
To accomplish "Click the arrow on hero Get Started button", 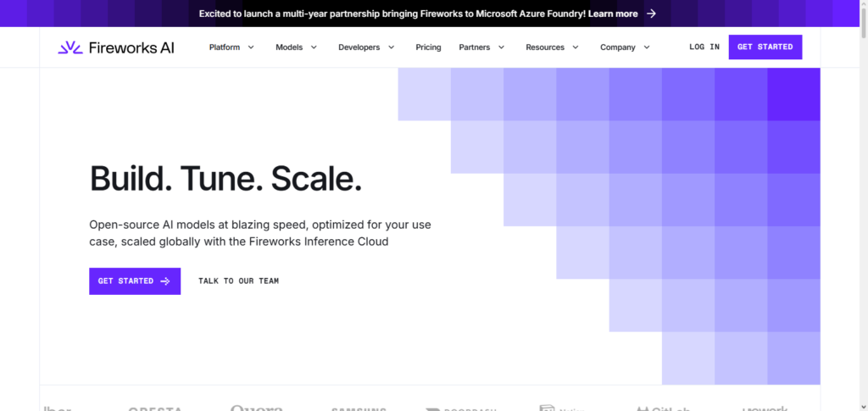I will coord(165,281).
